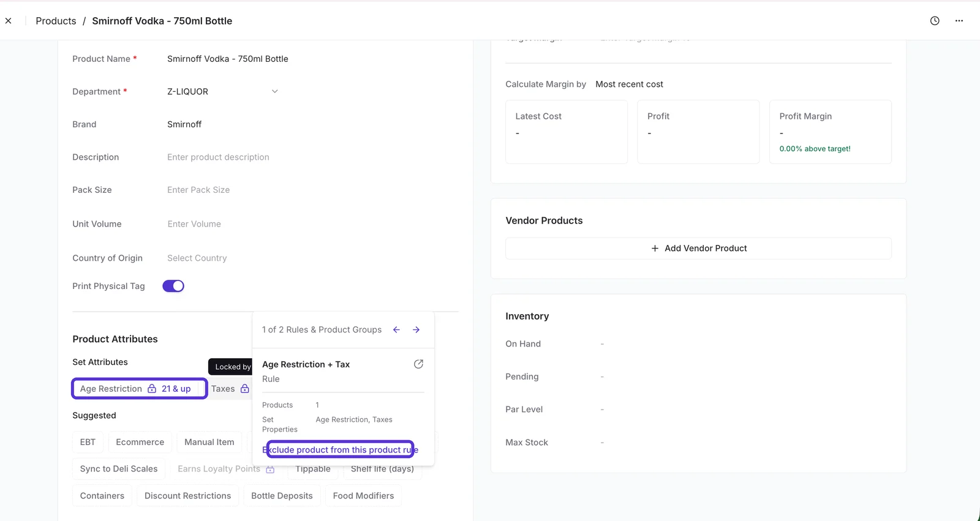Select the Taxes attribute chip
980x521 pixels.
(x=230, y=389)
